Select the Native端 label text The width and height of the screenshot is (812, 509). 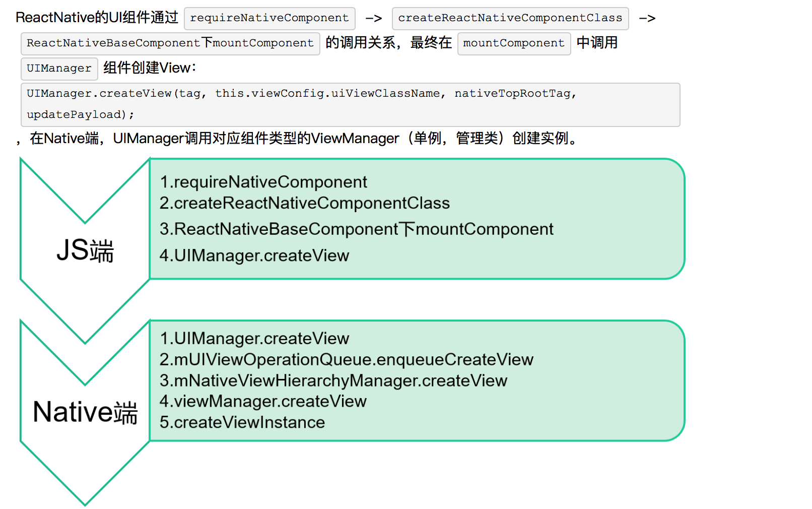pos(86,412)
